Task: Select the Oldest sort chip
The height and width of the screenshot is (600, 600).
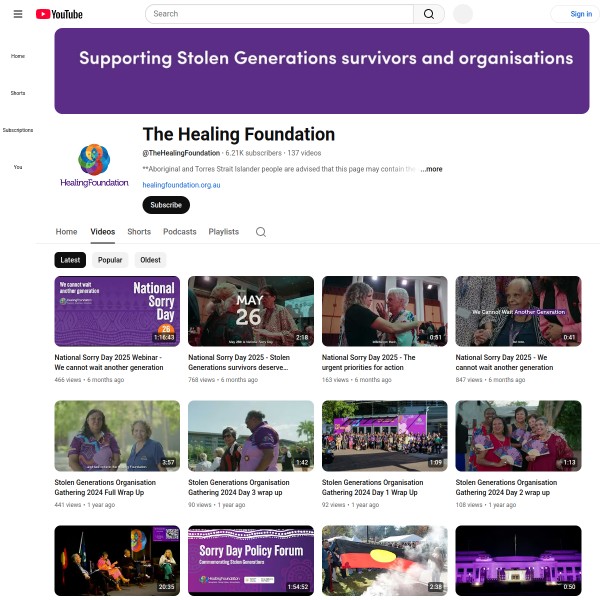Action: [x=150, y=260]
